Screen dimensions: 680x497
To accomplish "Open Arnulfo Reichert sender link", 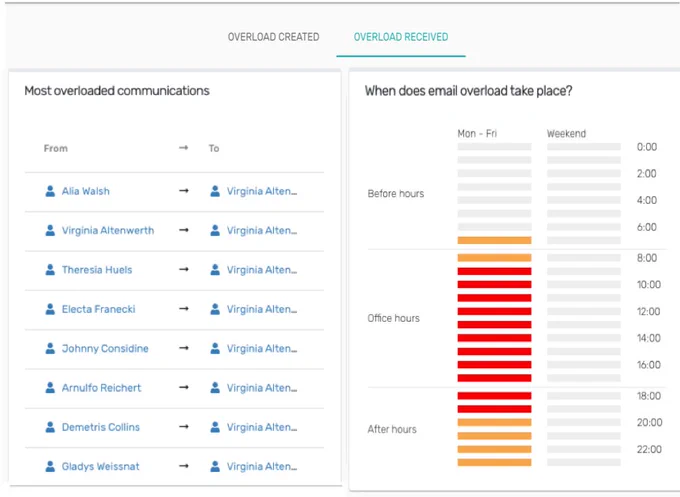I will 101,388.
